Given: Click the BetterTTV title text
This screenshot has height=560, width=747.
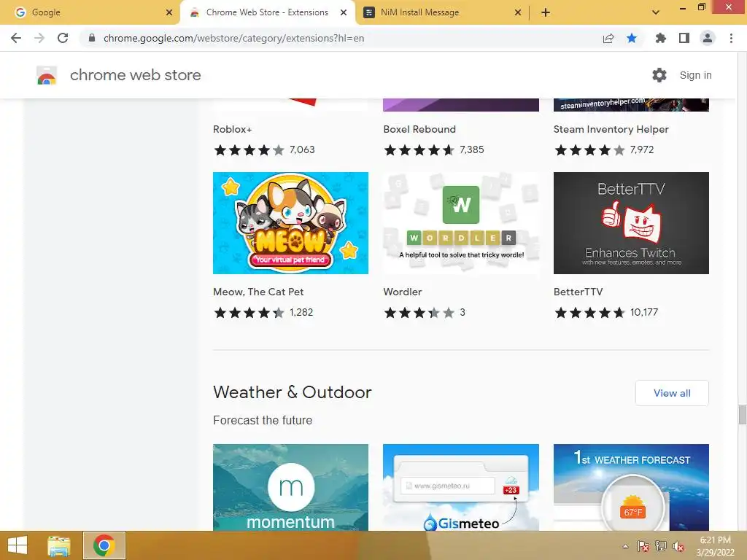Looking at the screenshot, I should click(x=578, y=292).
